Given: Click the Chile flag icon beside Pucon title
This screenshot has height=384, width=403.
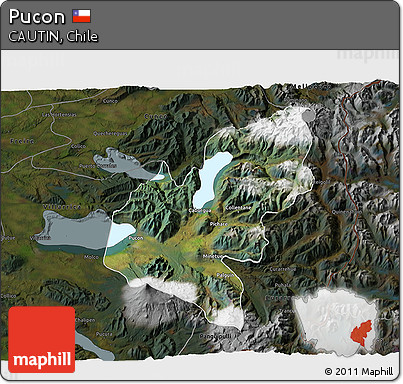Looking at the screenshot, I should point(82,16).
